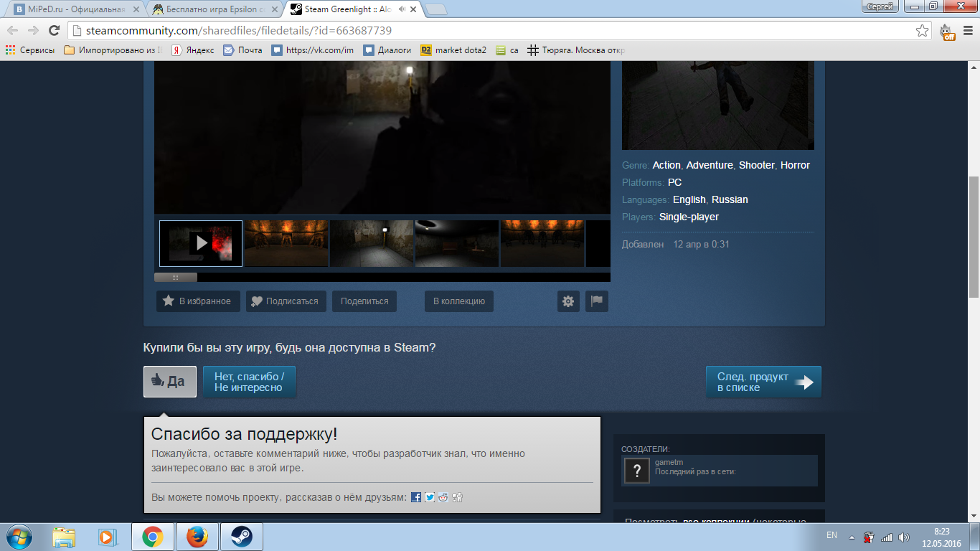Open the Apps (Сервисы) bookmark shortcut
This screenshot has height=551, width=980.
pos(30,50)
